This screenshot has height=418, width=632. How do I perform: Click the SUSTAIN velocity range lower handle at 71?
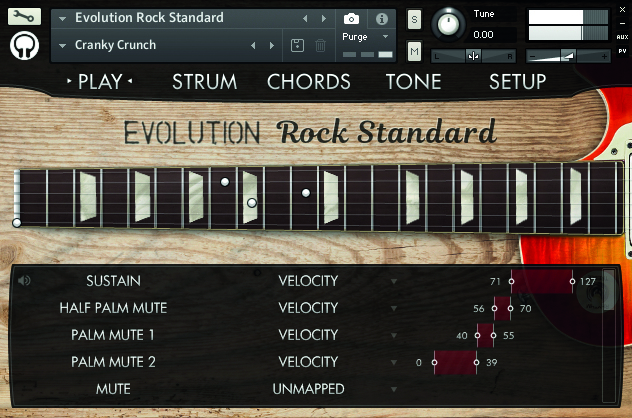[511, 281]
